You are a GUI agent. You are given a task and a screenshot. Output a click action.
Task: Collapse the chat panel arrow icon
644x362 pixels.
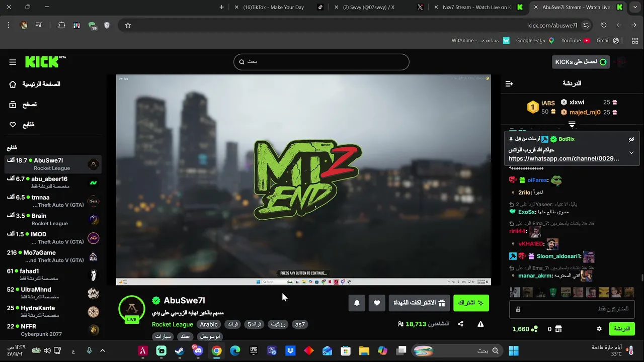[x=509, y=83]
